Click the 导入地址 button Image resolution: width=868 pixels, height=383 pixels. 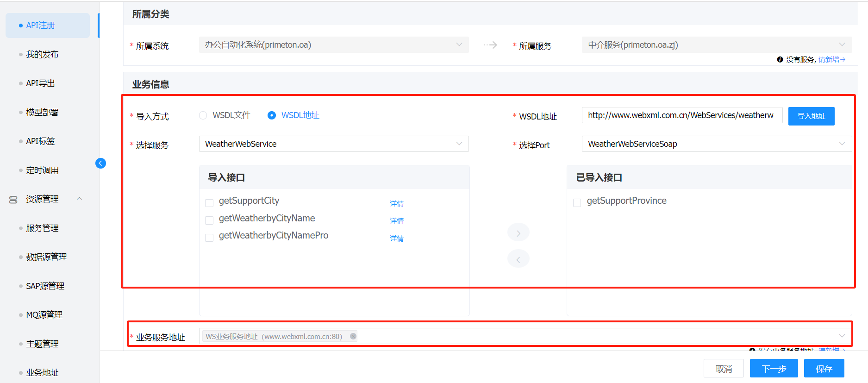tap(811, 116)
